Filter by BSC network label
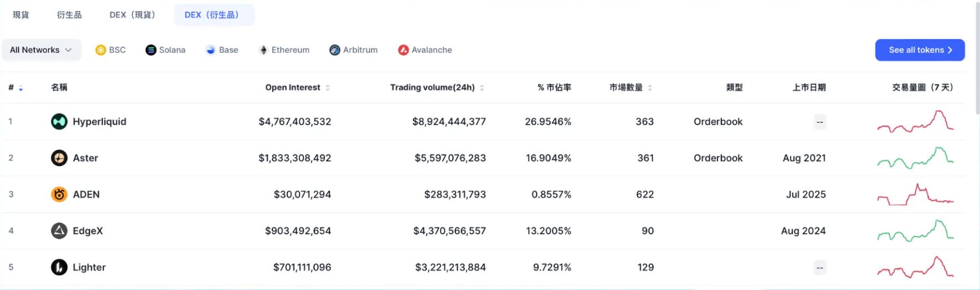Image resolution: width=980 pixels, height=290 pixels. [x=118, y=50]
